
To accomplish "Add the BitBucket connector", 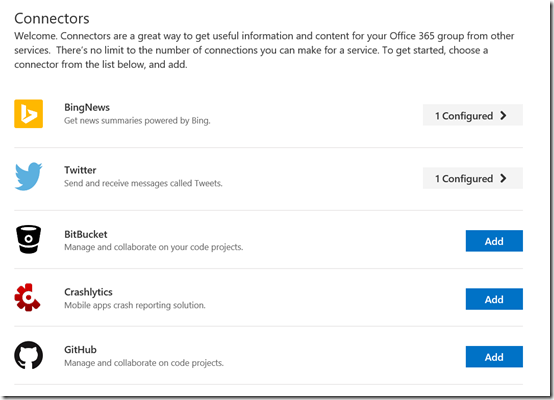I will coord(494,241).
